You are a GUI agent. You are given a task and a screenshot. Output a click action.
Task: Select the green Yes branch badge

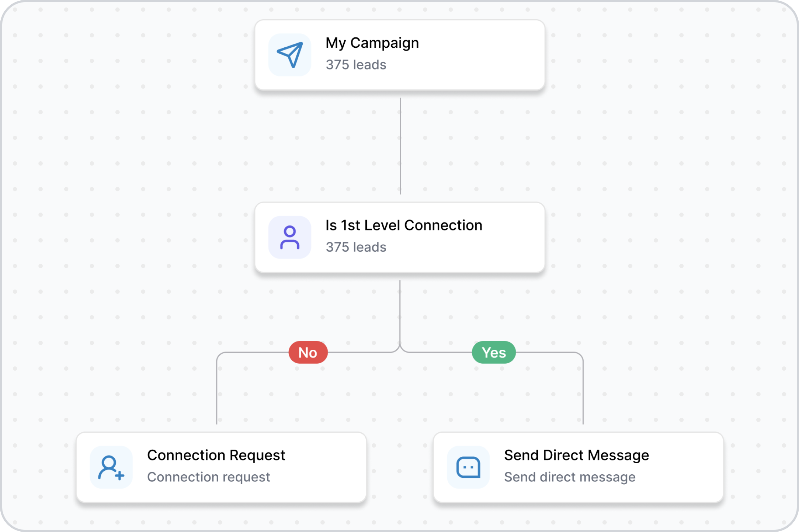pos(494,353)
